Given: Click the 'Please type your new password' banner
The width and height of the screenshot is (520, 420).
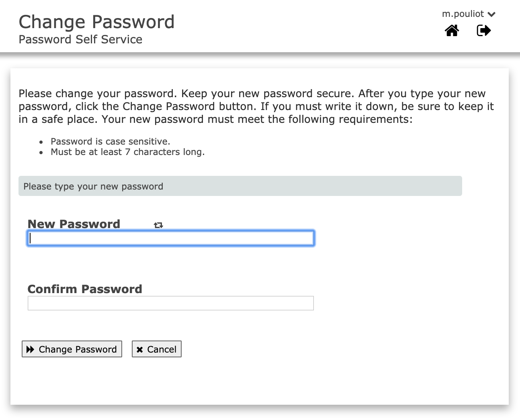Looking at the screenshot, I should 240,186.
